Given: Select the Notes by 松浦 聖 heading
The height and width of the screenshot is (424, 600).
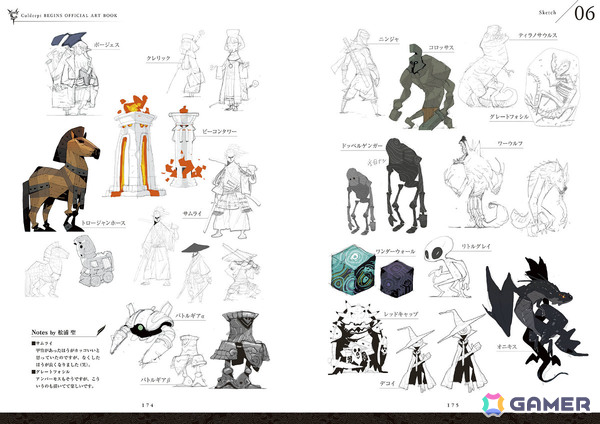Looking at the screenshot, I should click(54, 332).
